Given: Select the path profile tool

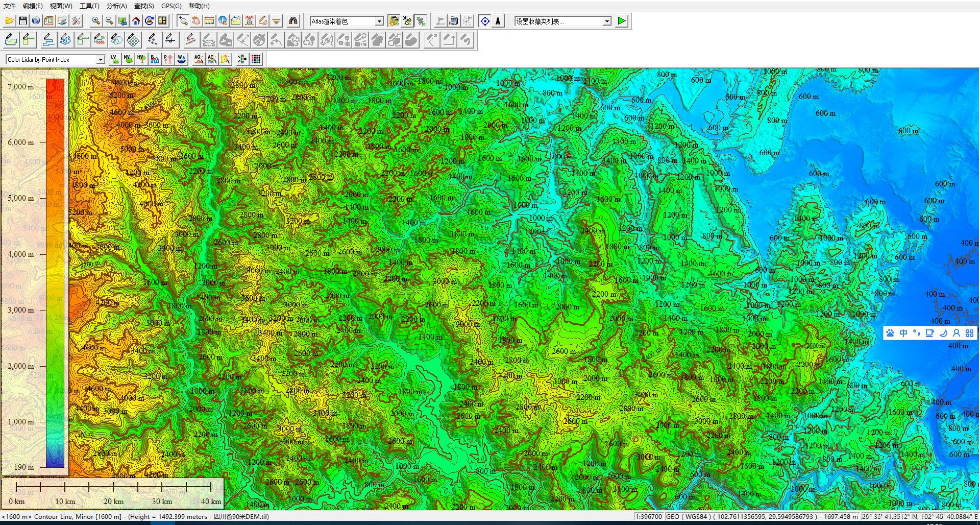Looking at the screenshot, I should click(x=236, y=21).
